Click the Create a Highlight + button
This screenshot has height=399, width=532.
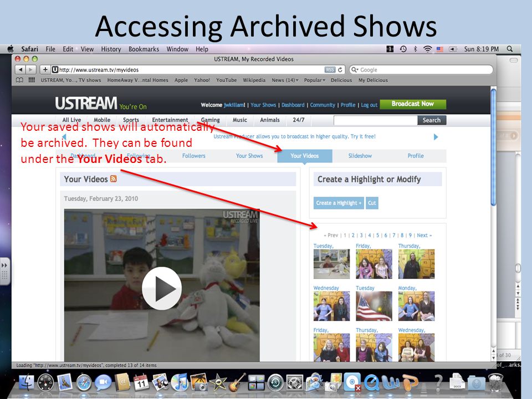tap(339, 203)
